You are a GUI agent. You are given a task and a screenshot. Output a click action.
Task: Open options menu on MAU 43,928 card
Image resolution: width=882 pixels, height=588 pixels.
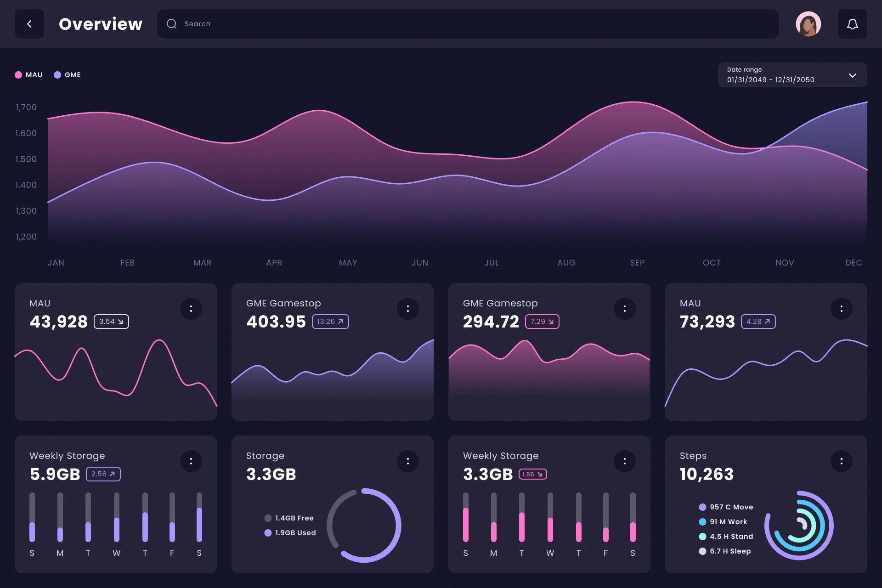click(x=191, y=309)
